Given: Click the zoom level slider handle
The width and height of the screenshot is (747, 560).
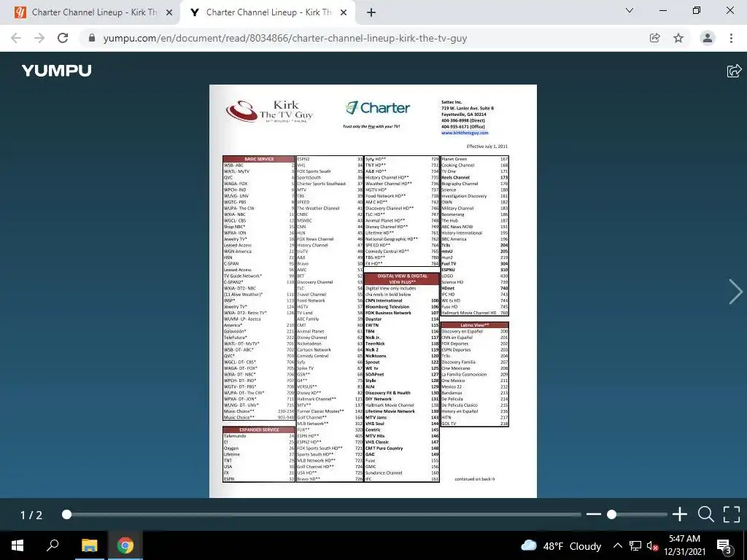Looking at the screenshot, I should [x=612, y=514].
